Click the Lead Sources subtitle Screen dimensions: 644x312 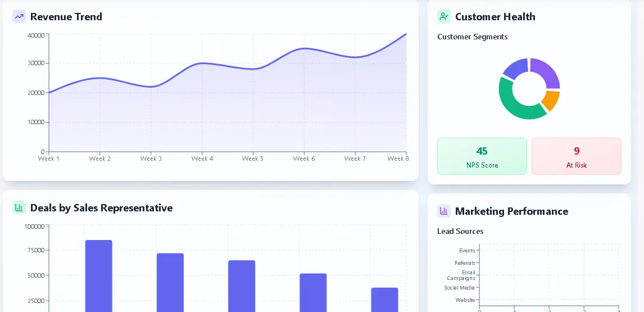(460, 231)
